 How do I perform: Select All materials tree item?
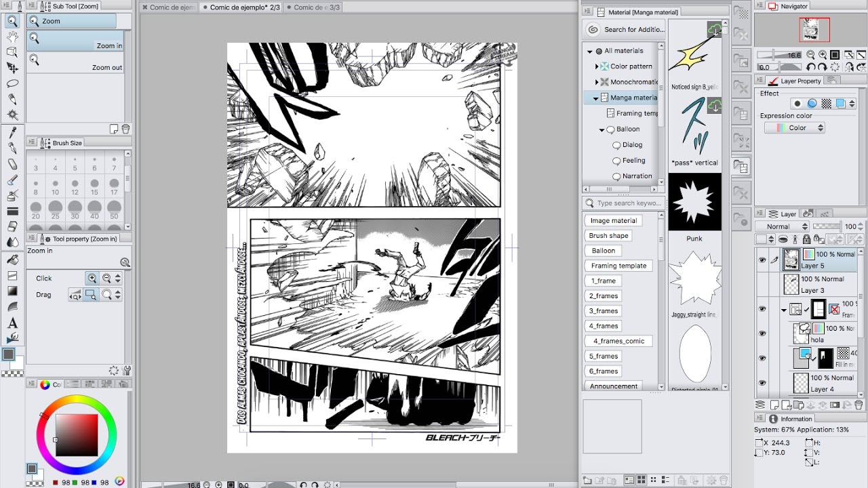tap(623, 51)
